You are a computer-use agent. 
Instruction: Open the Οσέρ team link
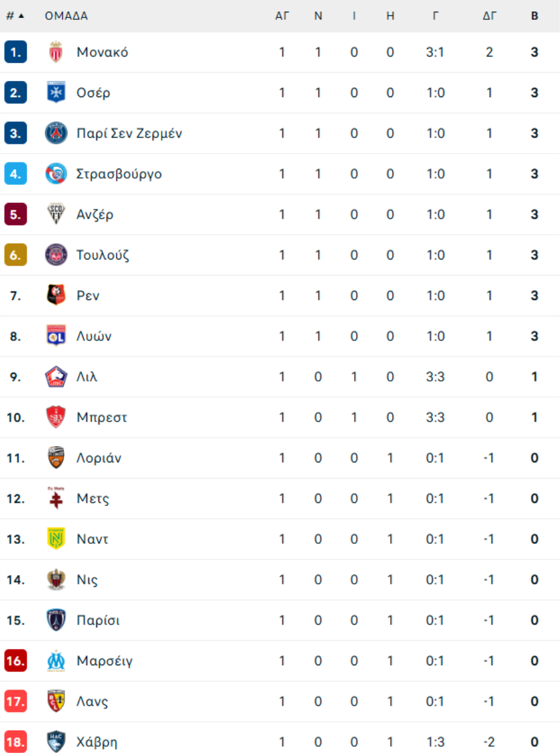coord(93,93)
